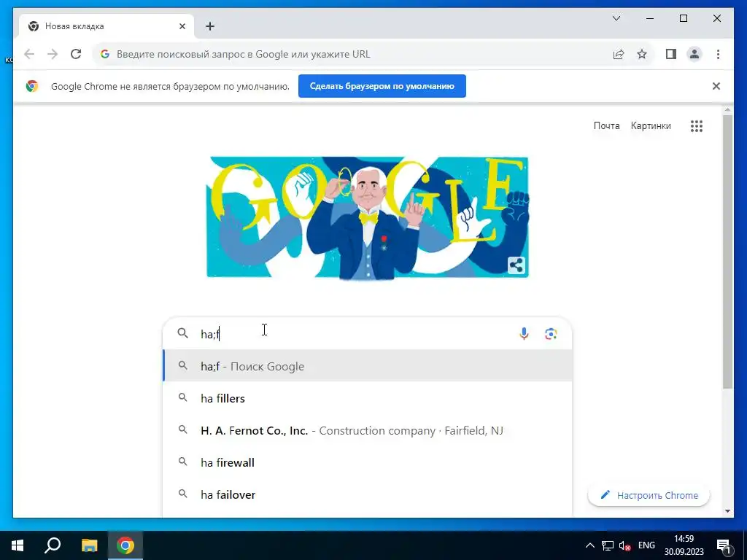Open File Explorer from taskbar
Viewport: 747px width, 560px height.
coord(89,545)
